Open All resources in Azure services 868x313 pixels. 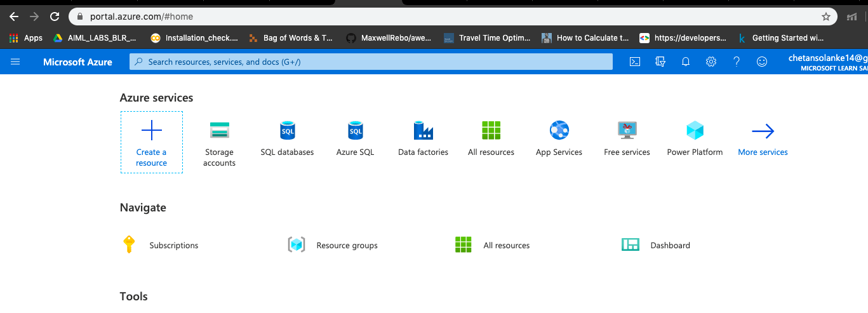coord(491,138)
